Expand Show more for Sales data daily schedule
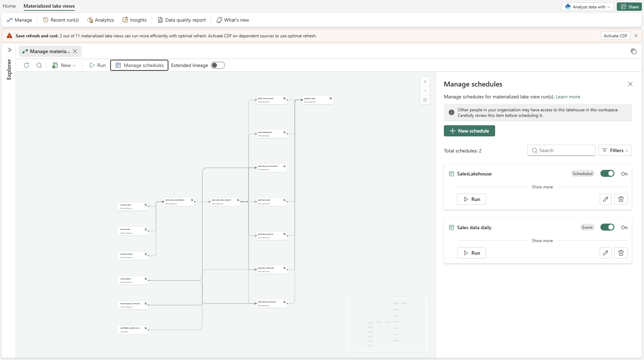Image resolution: width=644 pixels, height=360 pixels. point(542,241)
